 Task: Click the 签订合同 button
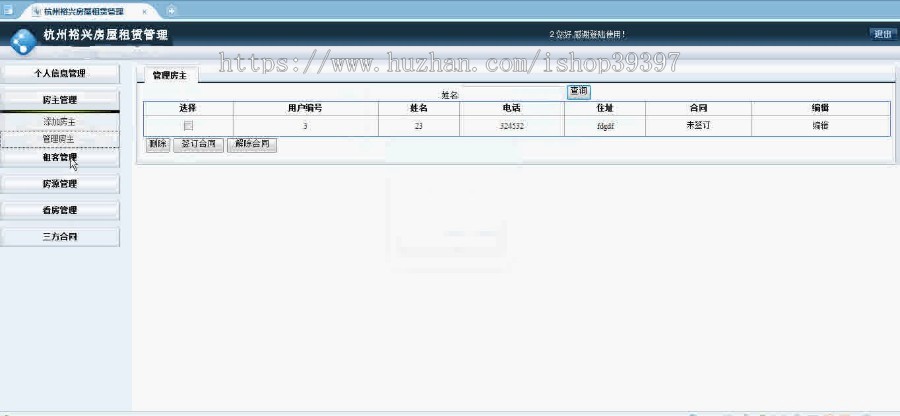pos(198,144)
